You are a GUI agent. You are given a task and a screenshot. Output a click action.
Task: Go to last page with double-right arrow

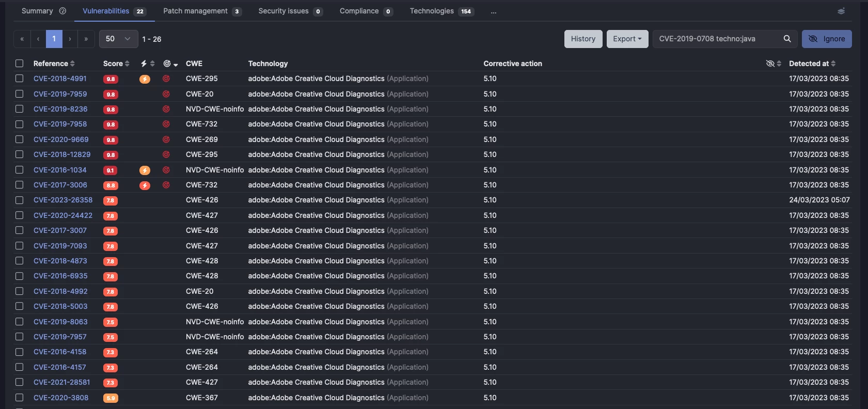coord(86,39)
